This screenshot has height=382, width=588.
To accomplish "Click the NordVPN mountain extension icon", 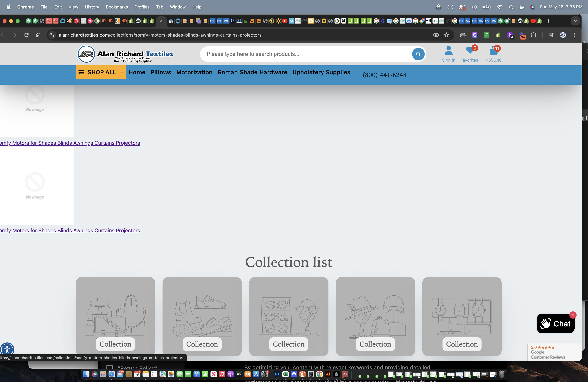I will [463, 35].
